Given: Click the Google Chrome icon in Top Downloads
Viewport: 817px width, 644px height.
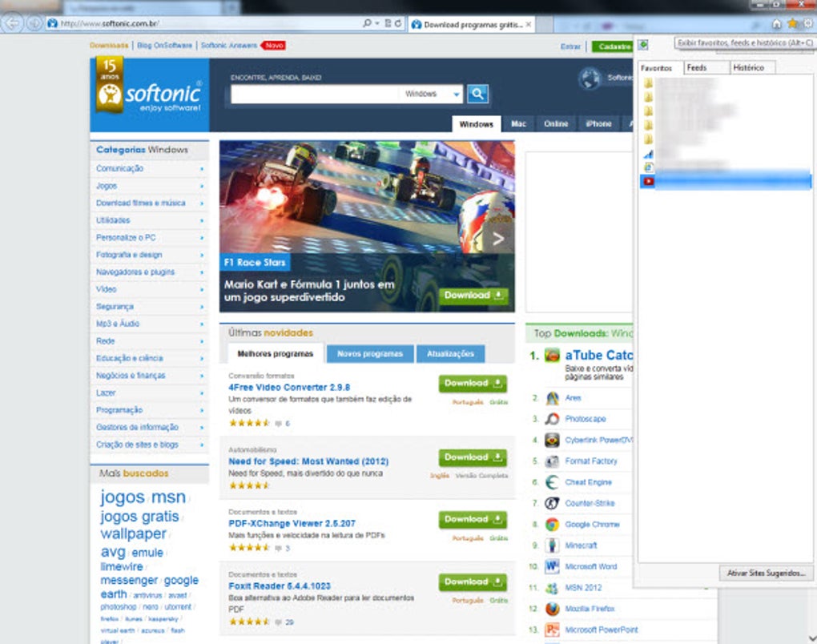Looking at the screenshot, I should (x=553, y=525).
